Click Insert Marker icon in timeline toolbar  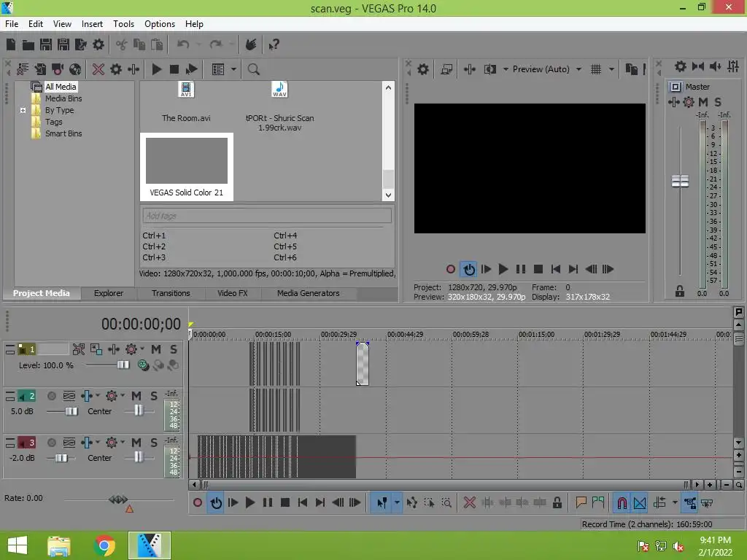[581, 503]
